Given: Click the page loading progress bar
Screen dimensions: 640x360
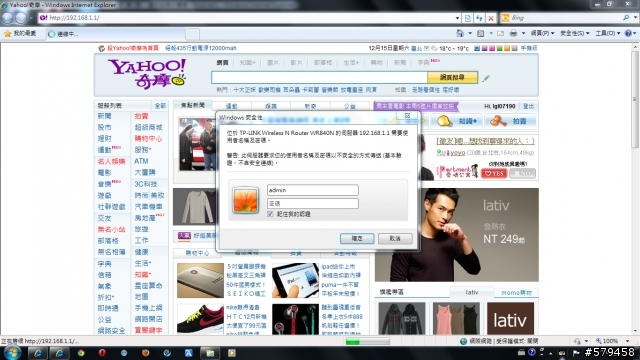Looking at the screenshot, I should pyautogui.click(x=367, y=341).
